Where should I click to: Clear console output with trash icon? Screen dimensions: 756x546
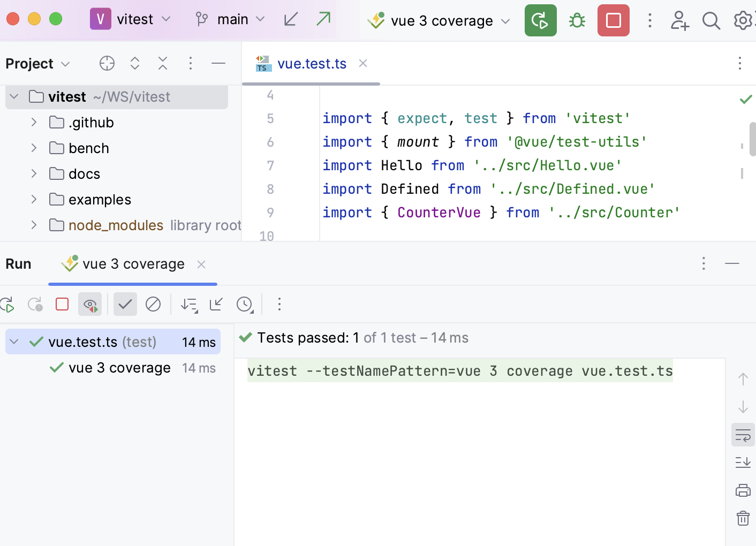(743, 518)
